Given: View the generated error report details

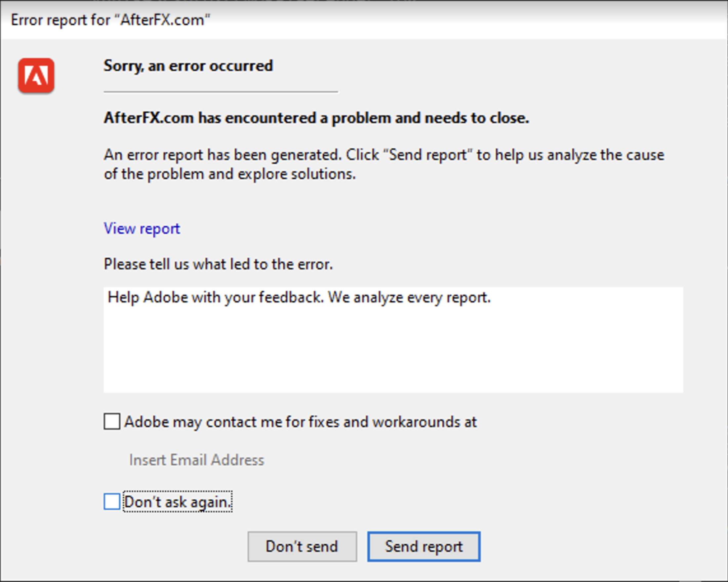Looking at the screenshot, I should (142, 229).
